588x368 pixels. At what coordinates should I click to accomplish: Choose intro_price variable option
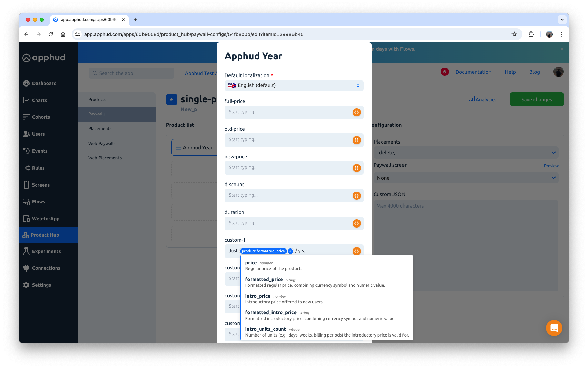click(327, 299)
